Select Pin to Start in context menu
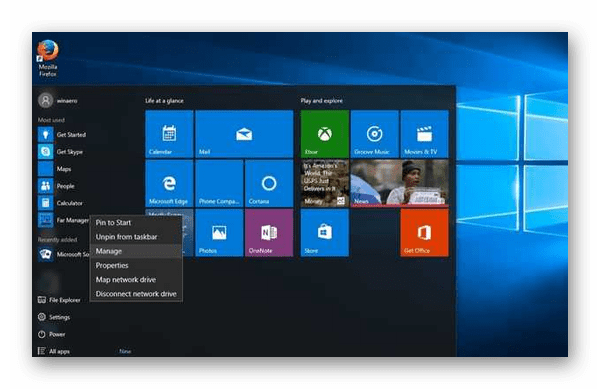 (136, 223)
